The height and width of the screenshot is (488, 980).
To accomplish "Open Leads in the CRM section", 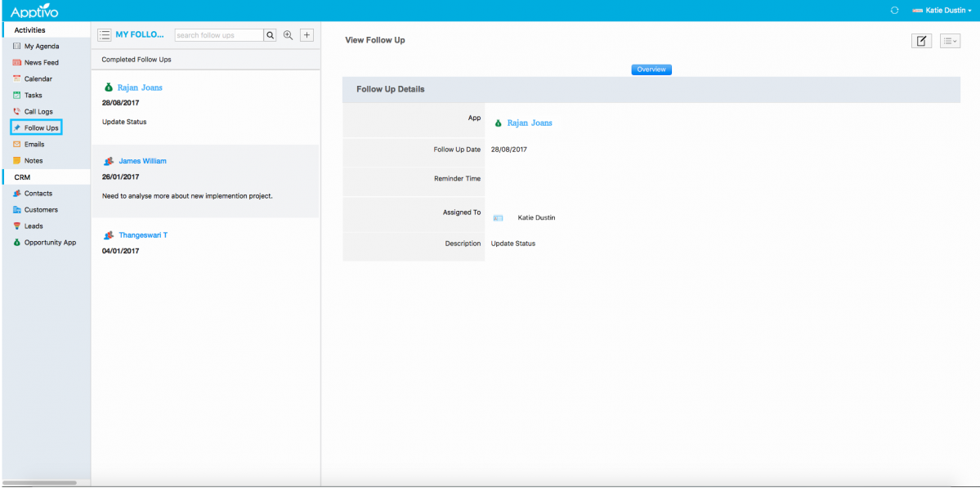I will 34,226.
